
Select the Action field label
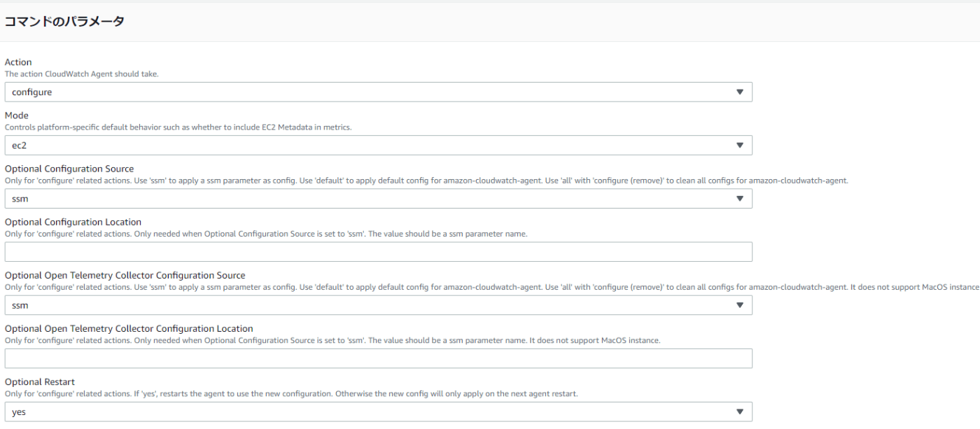18,62
